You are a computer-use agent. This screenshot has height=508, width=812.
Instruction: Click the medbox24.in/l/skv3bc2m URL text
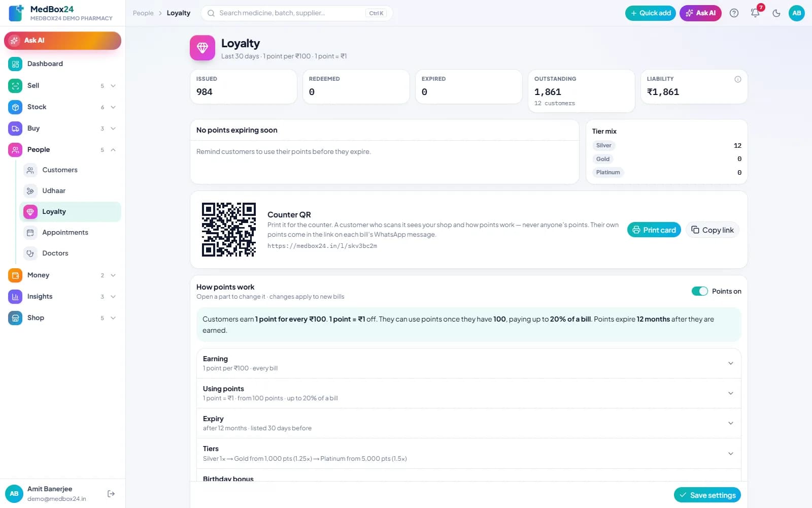point(322,246)
